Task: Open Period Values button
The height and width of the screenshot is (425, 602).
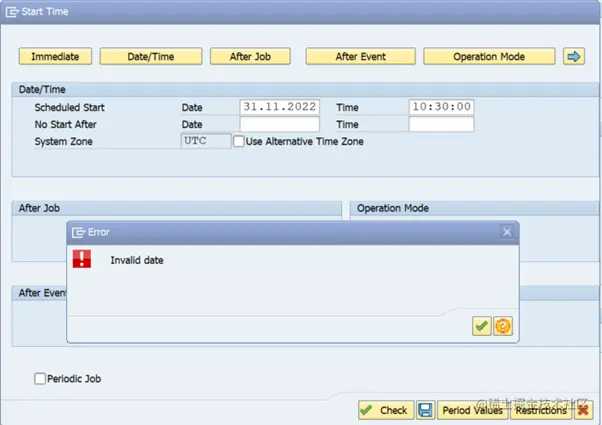Action: 473,410
